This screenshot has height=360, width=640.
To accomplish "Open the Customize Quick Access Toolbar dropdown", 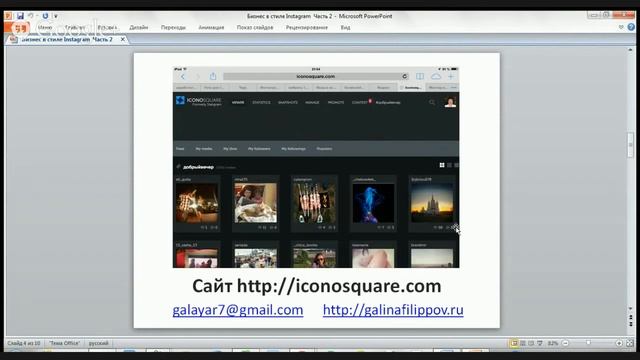I will (56, 16).
